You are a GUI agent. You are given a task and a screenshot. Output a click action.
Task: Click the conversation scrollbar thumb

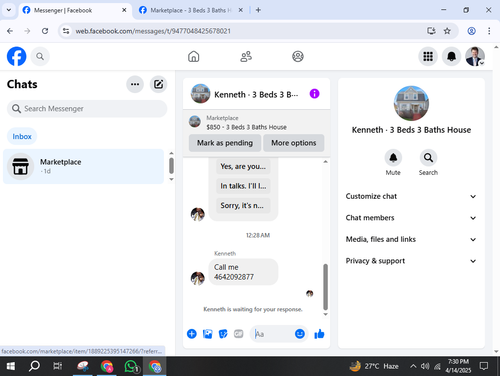pos(325,287)
